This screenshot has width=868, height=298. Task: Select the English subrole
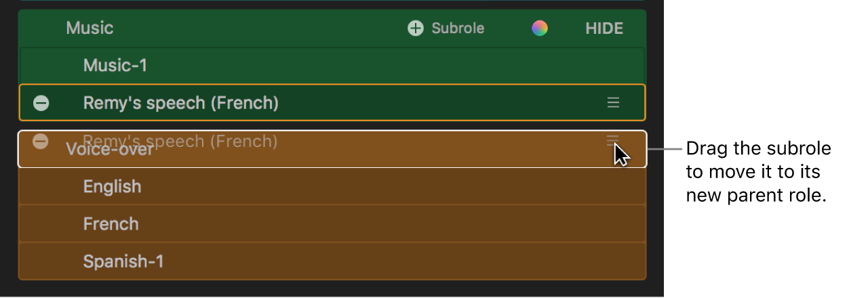tap(113, 186)
